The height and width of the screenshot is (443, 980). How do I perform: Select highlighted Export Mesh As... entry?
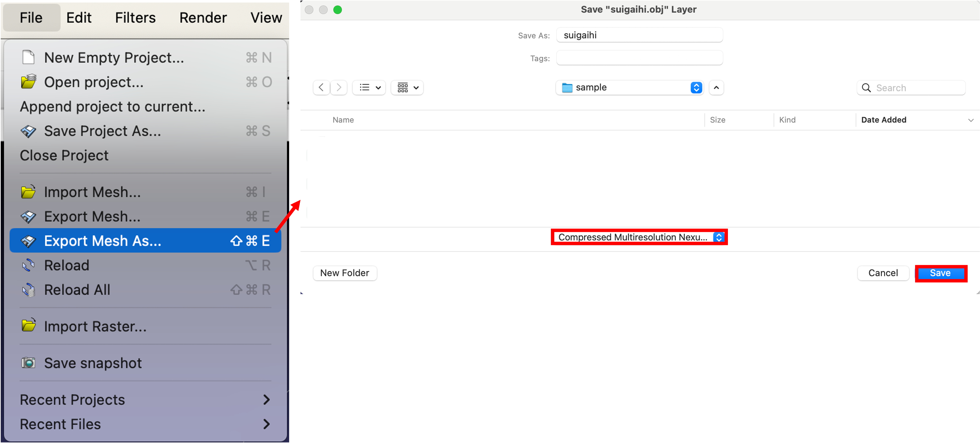pos(145,241)
